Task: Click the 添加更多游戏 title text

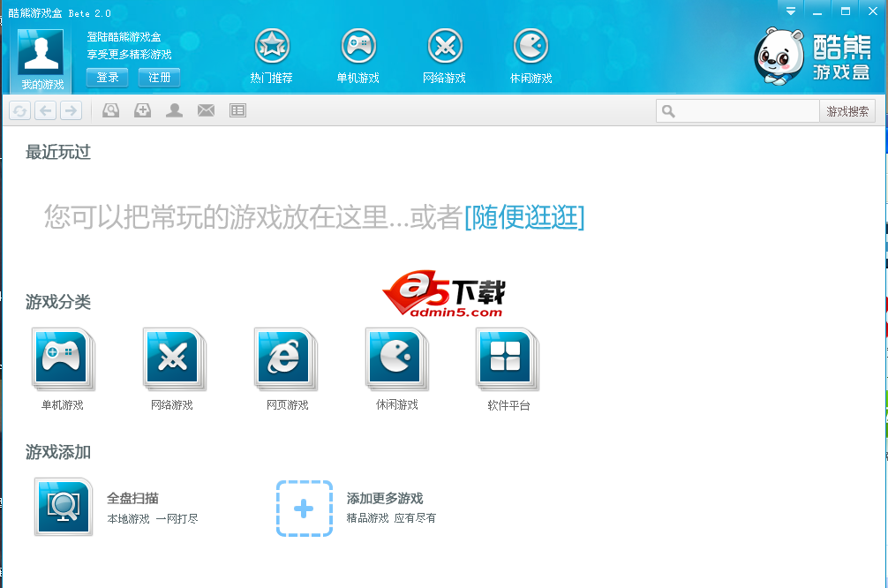Action: (x=385, y=499)
